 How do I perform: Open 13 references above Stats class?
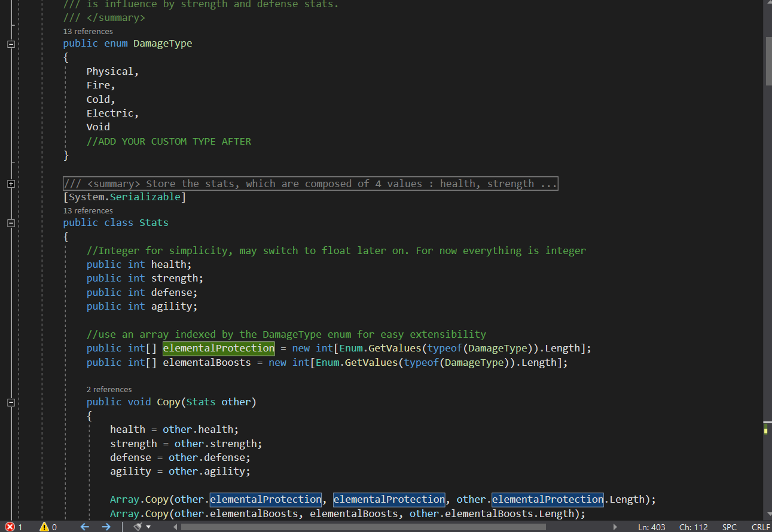[x=88, y=210]
